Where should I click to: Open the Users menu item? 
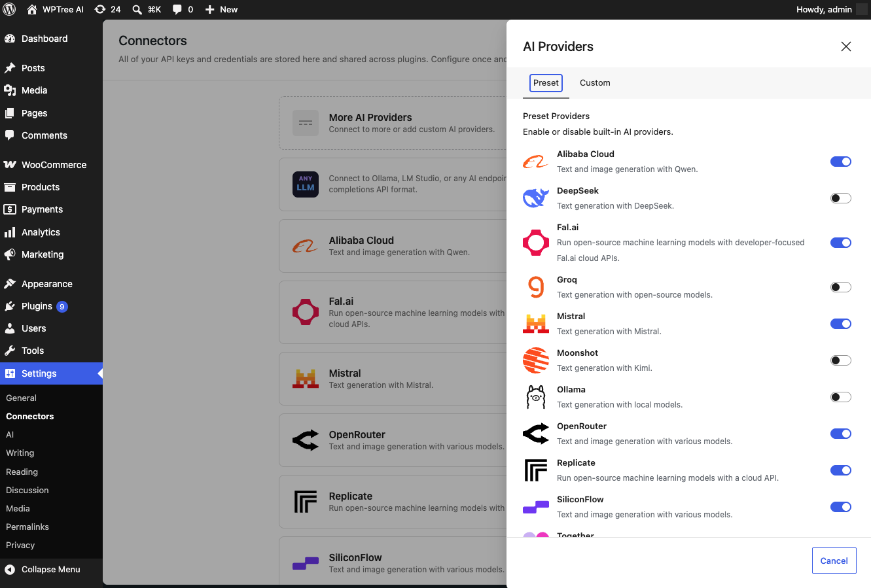point(51,328)
